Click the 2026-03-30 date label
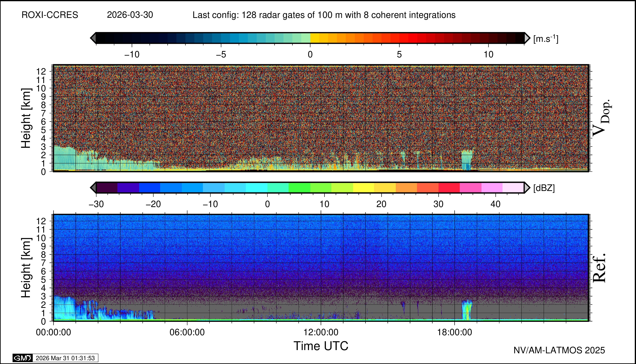Viewport: 636px width, 364px height. coord(130,15)
